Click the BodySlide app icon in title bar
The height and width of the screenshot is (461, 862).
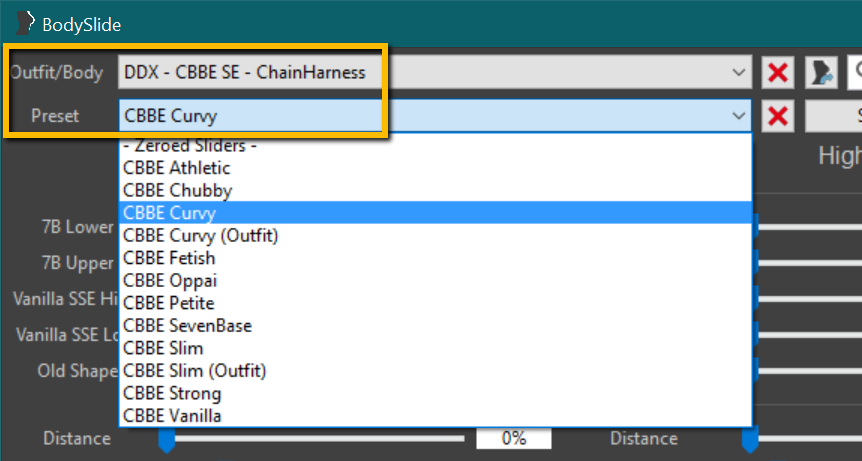(25, 24)
